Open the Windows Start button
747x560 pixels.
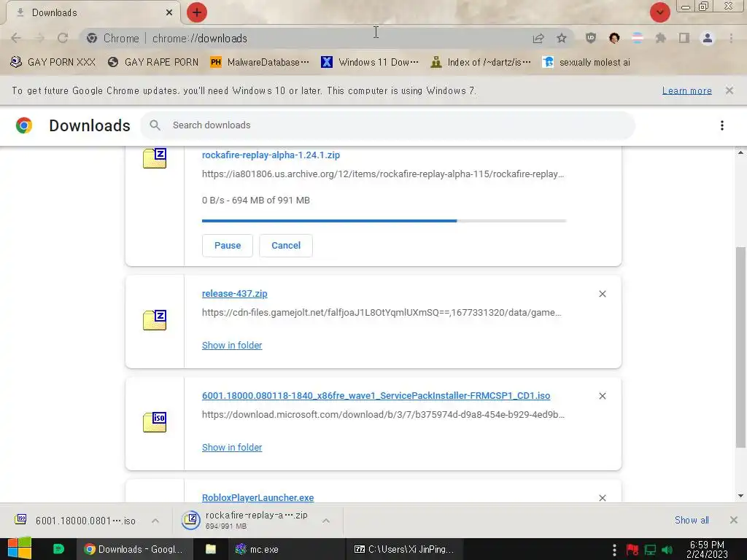click(x=20, y=549)
